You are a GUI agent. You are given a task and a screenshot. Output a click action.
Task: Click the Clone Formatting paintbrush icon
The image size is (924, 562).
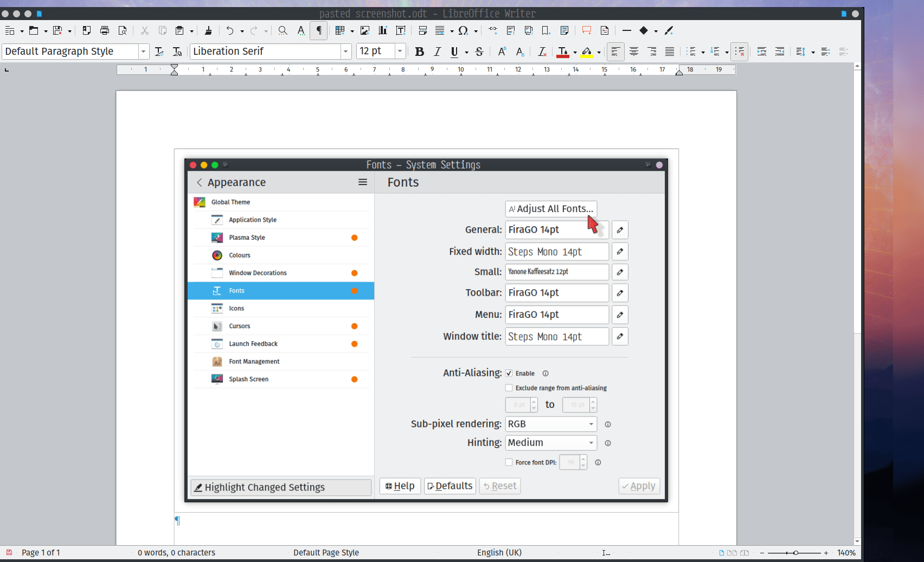pyautogui.click(x=208, y=30)
